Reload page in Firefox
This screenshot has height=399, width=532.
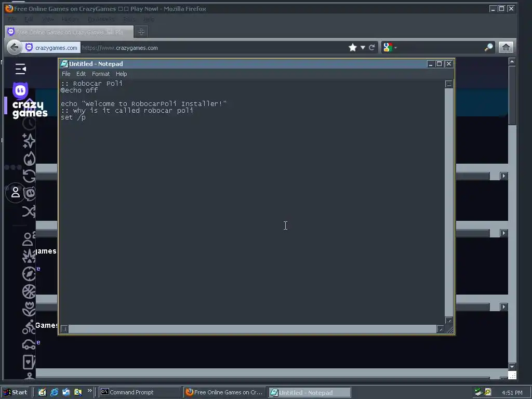[x=372, y=47]
